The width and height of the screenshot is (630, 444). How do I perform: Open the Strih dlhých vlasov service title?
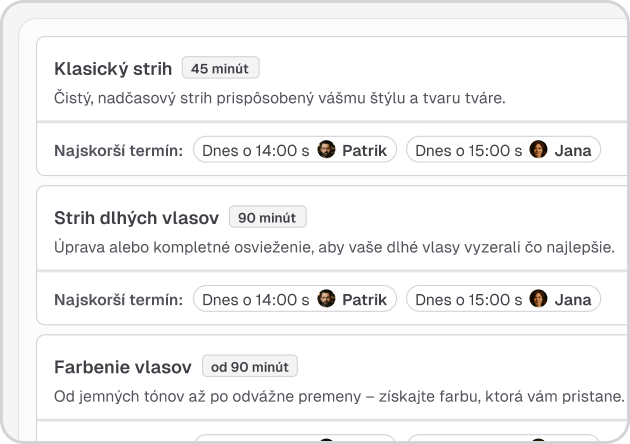(137, 218)
